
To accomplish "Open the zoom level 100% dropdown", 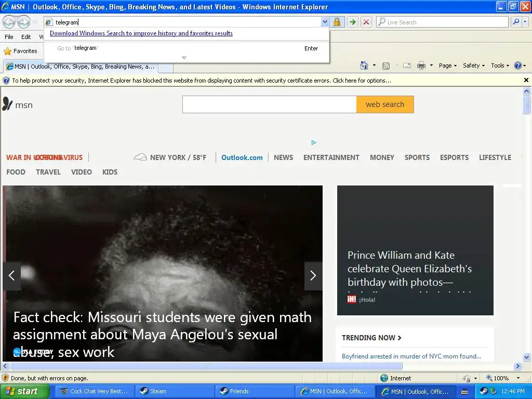I will point(518,378).
